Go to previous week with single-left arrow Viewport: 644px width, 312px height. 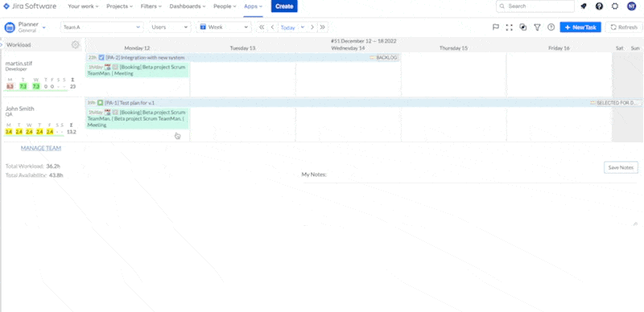pyautogui.click(x=272, y=27)
